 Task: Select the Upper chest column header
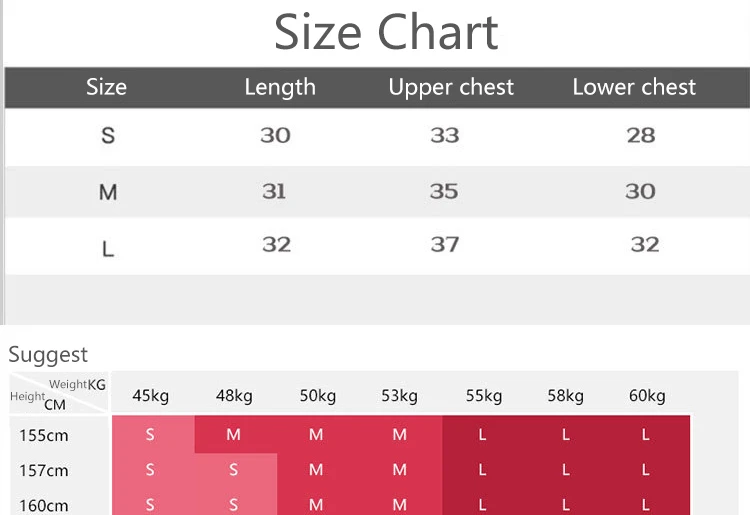click(451, 88)
